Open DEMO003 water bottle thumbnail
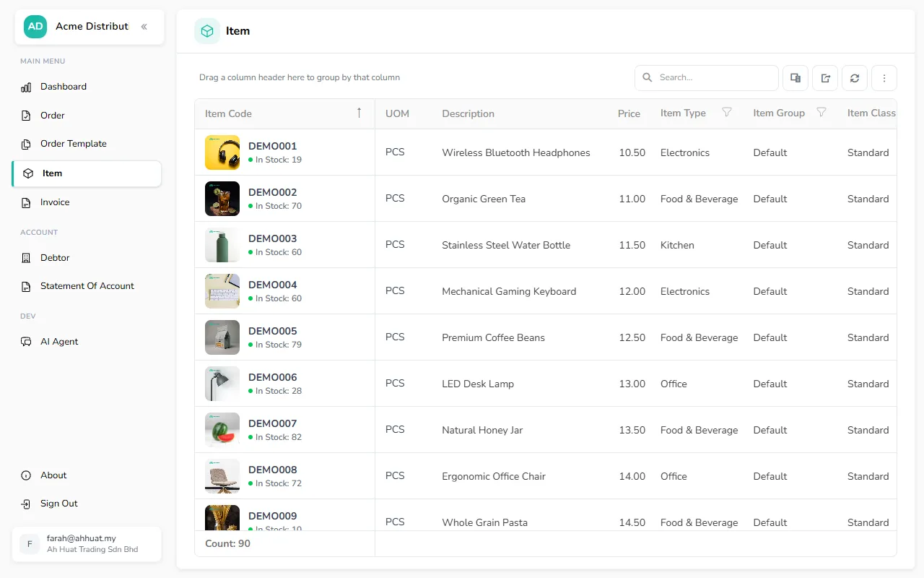This screenshot has height=578, width=924. click(222, 245)
